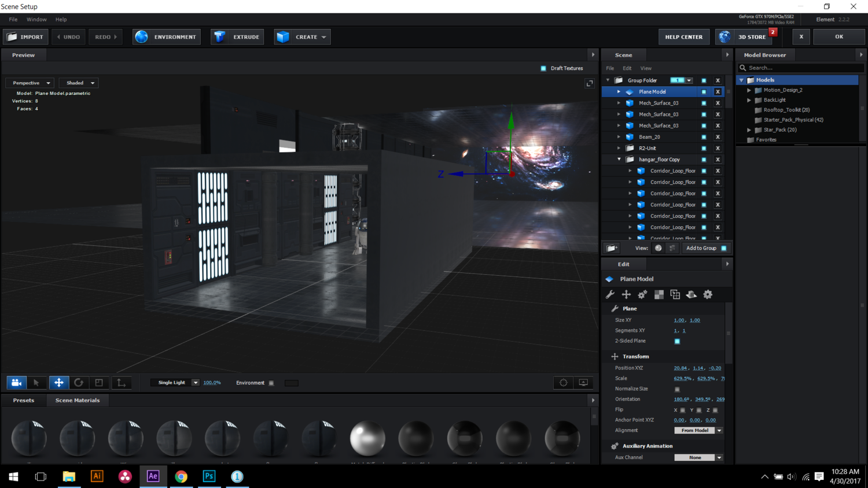This screenshot has width=868, height=488.
Task: Click the anchor point axis tool
Action: pyautogui.click(x=121, y=383)
